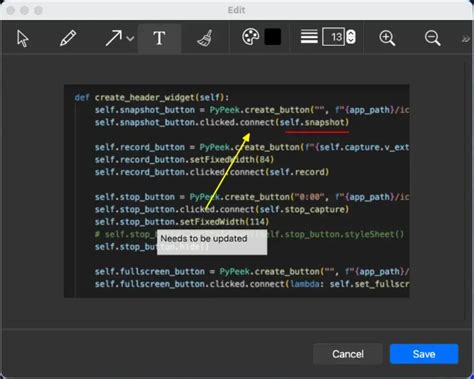This screenshot has height=379, width=474.
Task: Choose the arrow drawing tool
Action: point(113,38)
